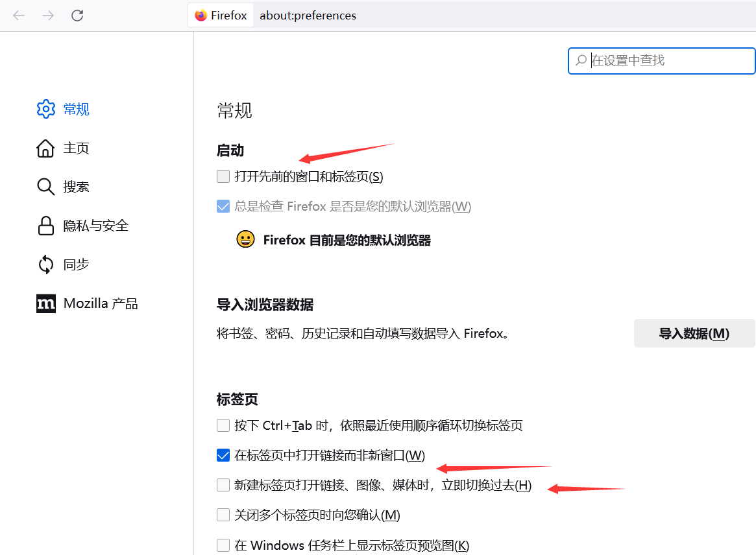Click the gear icon for 常规
The height and width of the screenshot is (555, 756).
coord(46,109)
